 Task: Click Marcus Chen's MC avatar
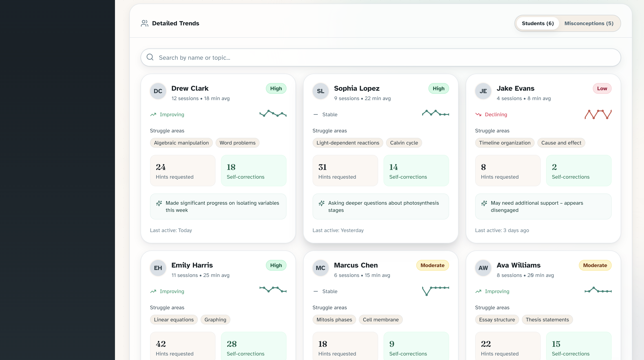(320, 268)
